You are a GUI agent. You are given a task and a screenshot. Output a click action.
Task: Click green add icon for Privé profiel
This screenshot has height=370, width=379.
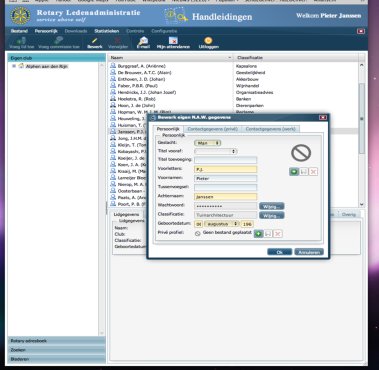coord(258,234)
